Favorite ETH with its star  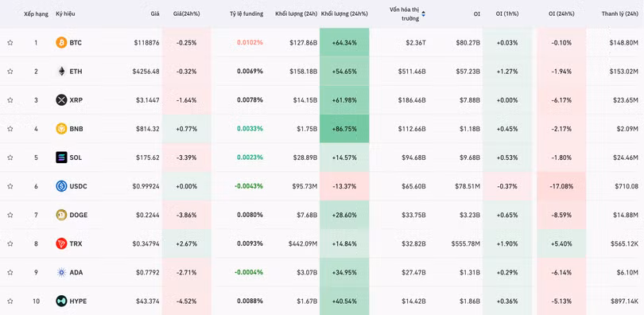click(x=10, y=71)
